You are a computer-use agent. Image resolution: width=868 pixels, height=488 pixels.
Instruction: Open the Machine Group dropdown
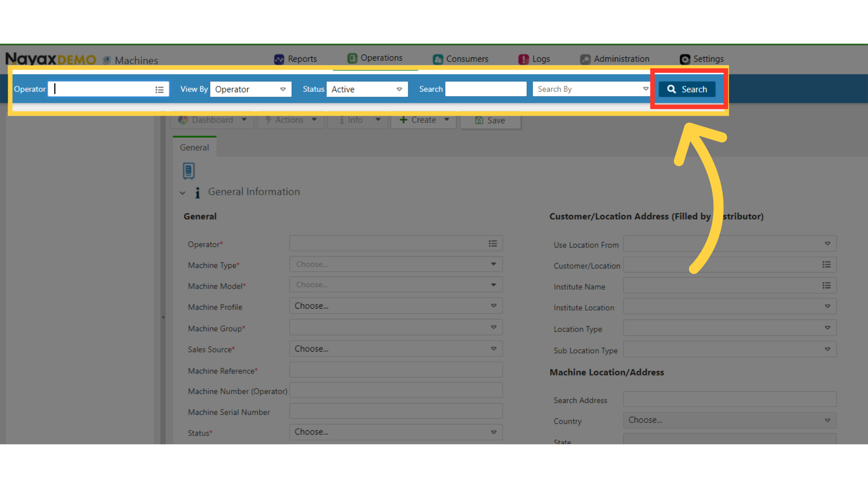(396, 327)
